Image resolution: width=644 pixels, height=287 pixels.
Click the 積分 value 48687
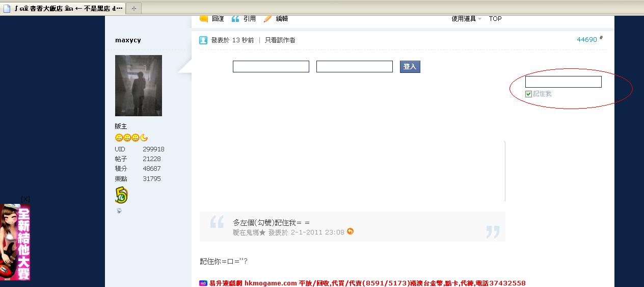152,169
